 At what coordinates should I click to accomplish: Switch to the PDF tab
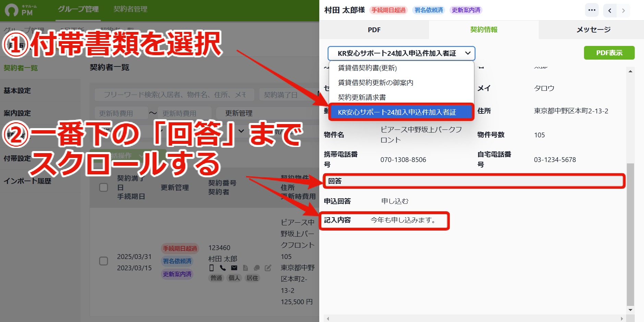click(x=374, y=30)
